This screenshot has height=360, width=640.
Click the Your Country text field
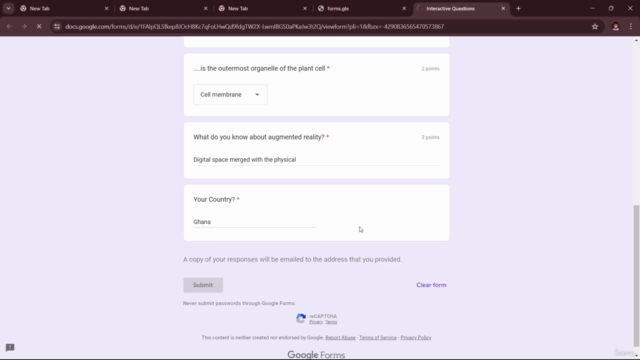click(255, 222)
